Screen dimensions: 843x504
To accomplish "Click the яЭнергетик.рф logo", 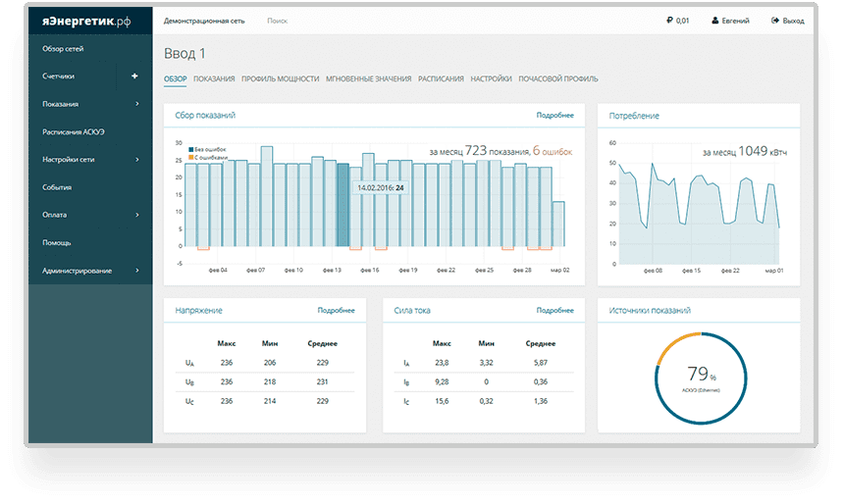I will click(80, 20).
